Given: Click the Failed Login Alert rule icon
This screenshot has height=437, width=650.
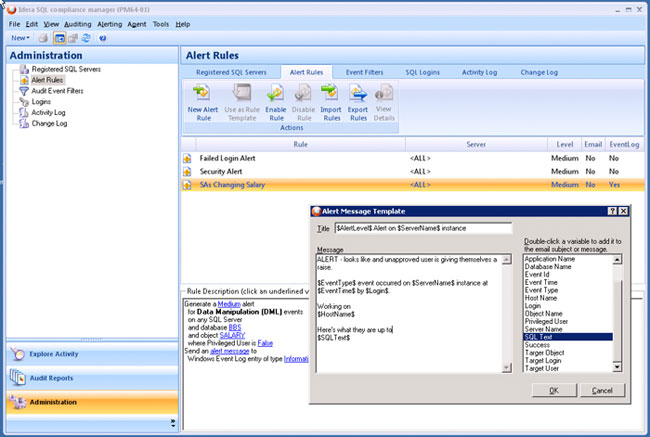Looking at the screenshot, I should coord(187,158).
